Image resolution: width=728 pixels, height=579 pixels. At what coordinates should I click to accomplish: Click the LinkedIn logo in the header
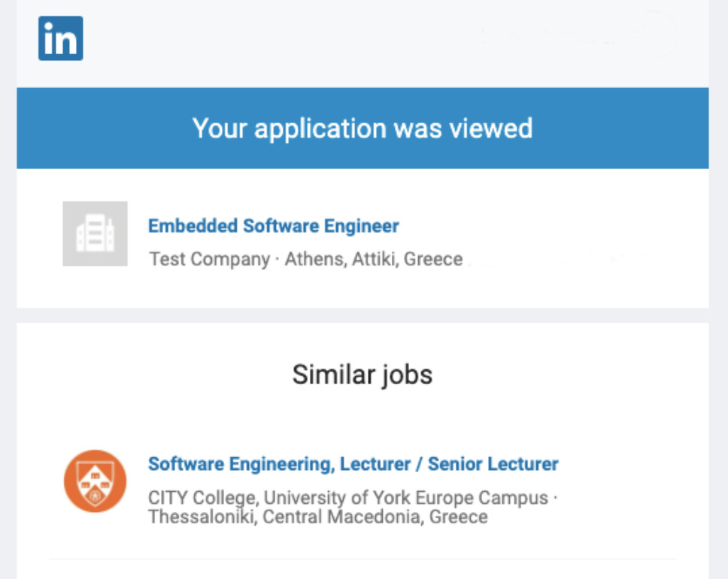point(60,38)
